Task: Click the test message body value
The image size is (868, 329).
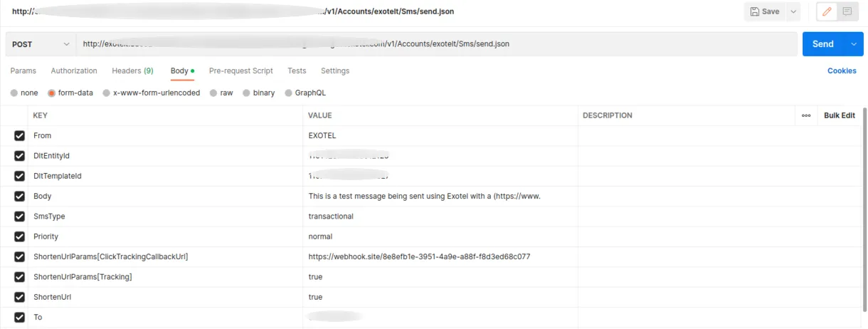Action: pyautogui.click(x=440, y=196)
